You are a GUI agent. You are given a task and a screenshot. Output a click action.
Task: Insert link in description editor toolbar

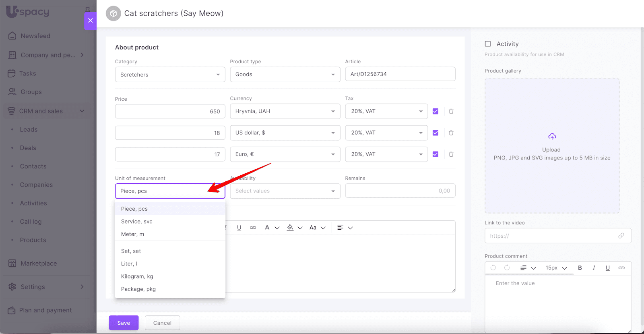pos(253,228)
